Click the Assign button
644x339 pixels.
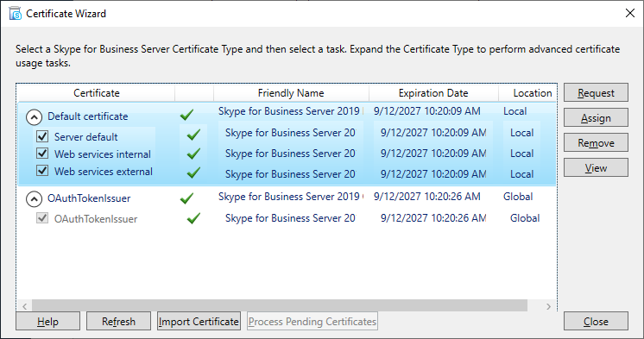pyautogui.click(x=596, y=118)
